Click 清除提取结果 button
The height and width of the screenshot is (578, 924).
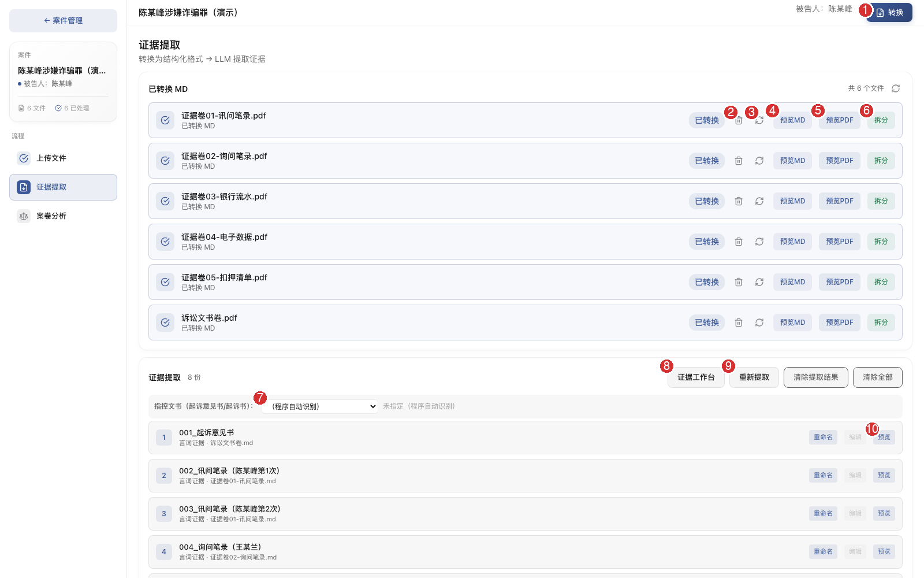[816, 377]
